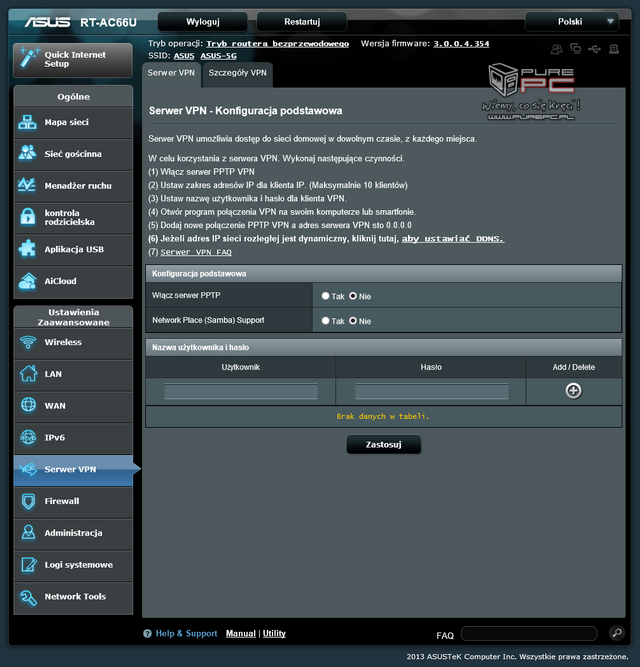Open Aplikacja USB puzzle icon
Image resolution: width=640 pixels, height=667 pixels.
(x=27, y=249)
